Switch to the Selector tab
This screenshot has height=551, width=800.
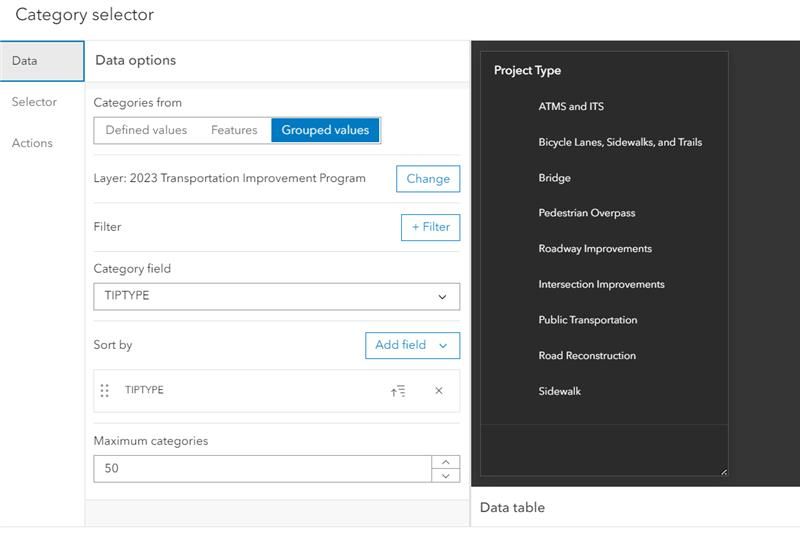pyautogui.click(x=34, y=102)
